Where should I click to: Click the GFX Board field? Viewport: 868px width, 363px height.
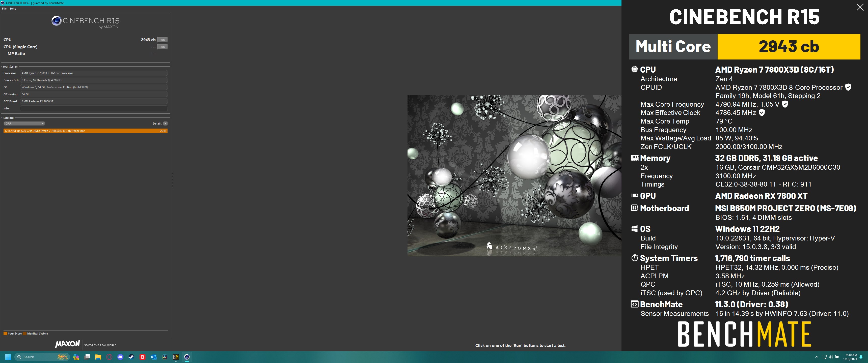click(x=94, y=101)
